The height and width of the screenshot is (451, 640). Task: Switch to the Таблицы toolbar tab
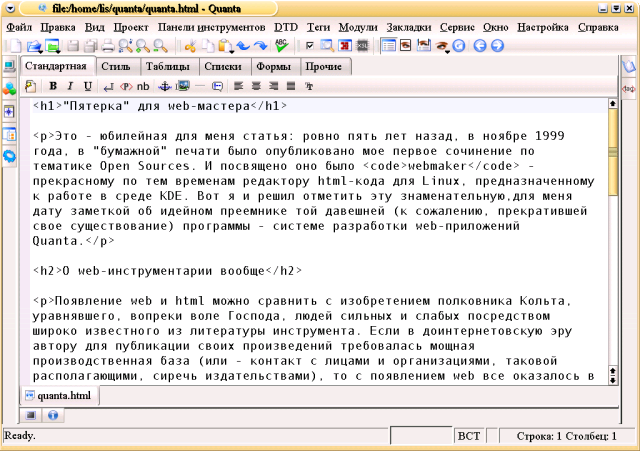[x=168, y=66]
